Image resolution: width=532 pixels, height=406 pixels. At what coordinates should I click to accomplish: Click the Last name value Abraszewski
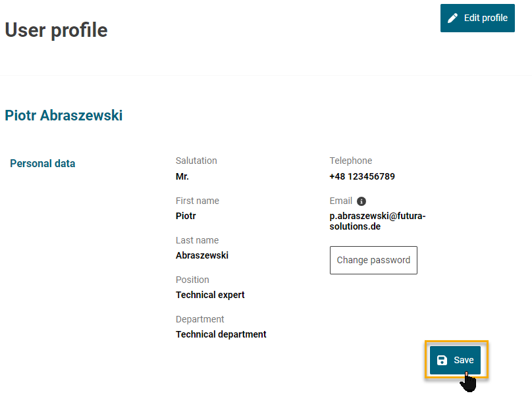click(202, 255)
